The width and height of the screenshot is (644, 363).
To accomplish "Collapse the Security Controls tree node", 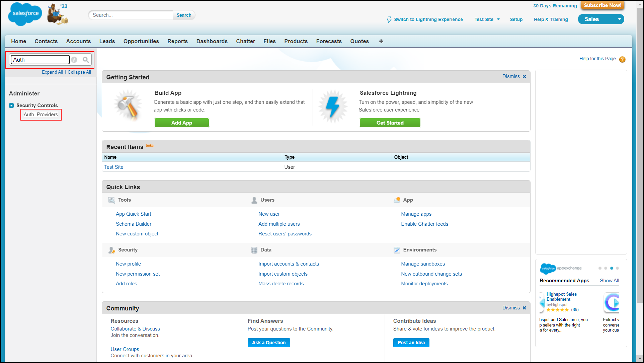I will pyautogui.click(x=11, y=105).
